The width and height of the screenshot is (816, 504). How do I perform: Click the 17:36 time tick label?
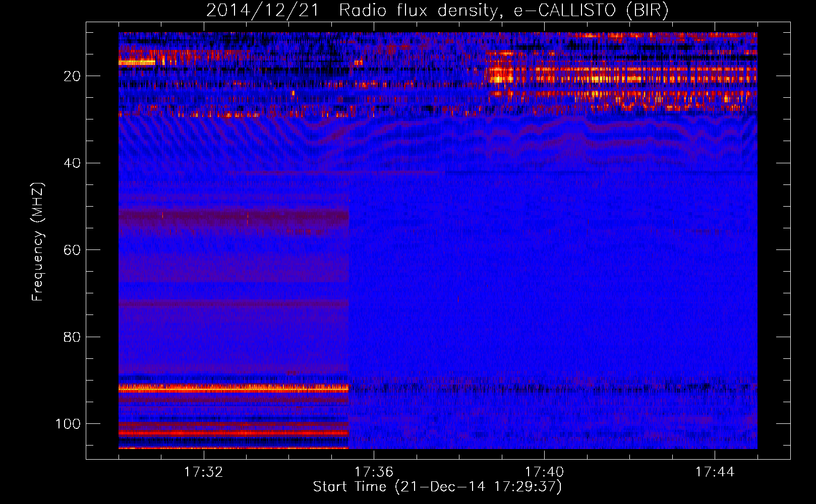[374, 472]
